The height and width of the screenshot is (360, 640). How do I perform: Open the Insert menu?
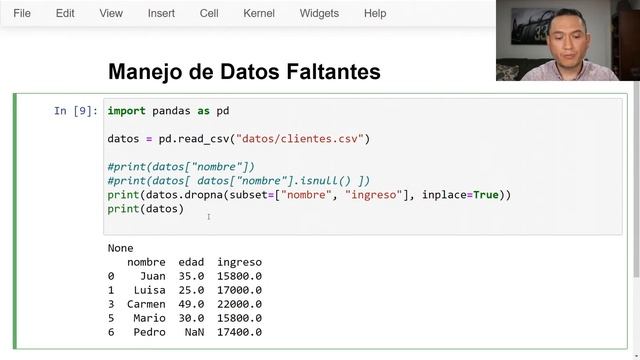pos(161,13)
